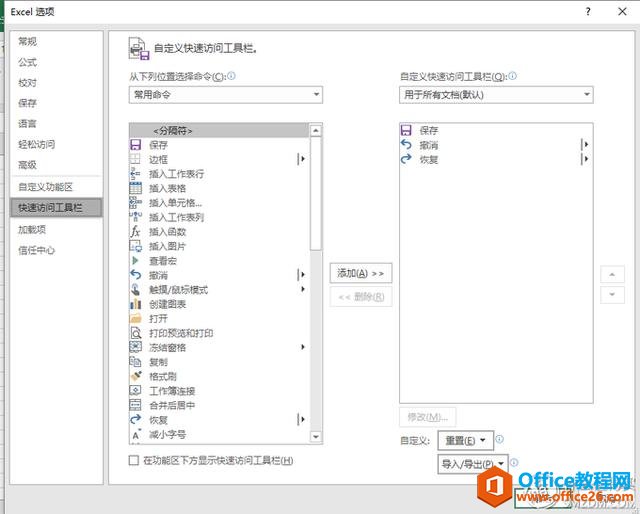Enable 在功能区下方显示快速访问工具栏 checkbox

click(x=133, y=460)
